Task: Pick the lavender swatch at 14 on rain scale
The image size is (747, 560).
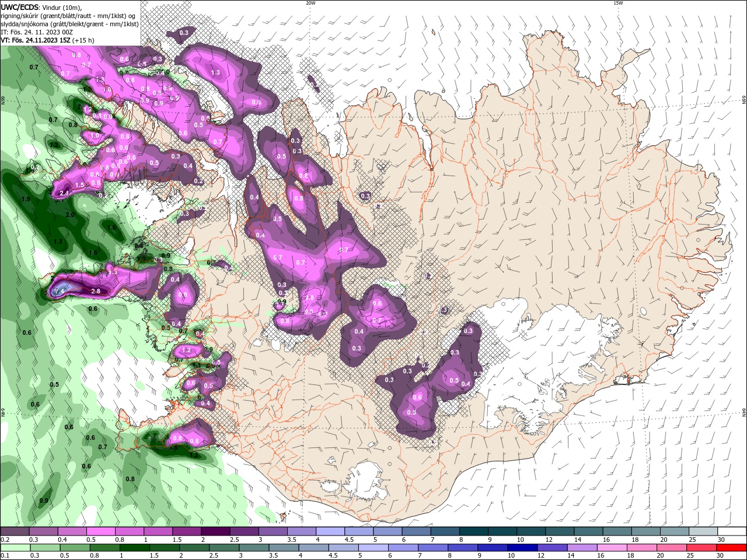Action: pyautogui.click(x=582, y=548)
